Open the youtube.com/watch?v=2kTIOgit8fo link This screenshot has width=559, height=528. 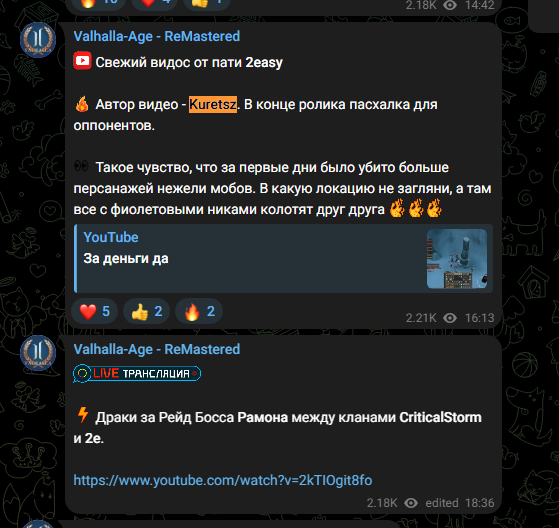point(223,480)
